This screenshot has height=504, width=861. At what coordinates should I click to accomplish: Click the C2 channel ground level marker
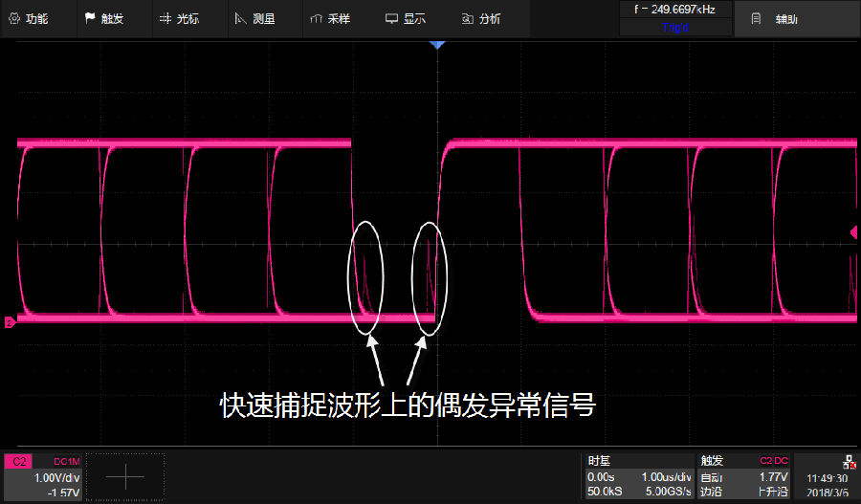tap(10, 323)
